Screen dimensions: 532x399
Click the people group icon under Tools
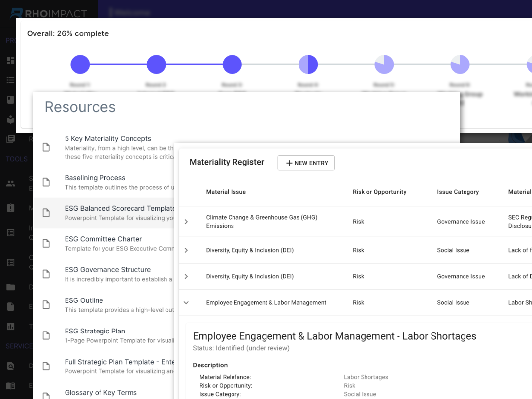(x=10, y=184)
